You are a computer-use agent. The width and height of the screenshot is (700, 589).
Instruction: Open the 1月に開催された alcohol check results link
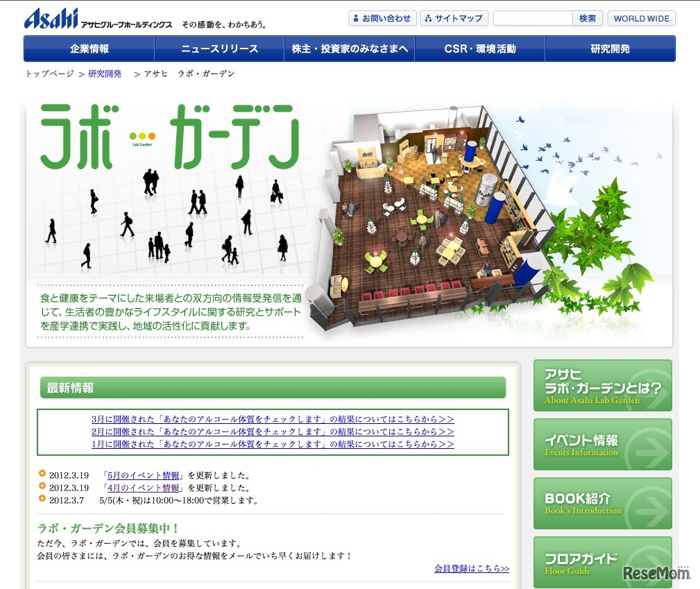click(273, 444)
